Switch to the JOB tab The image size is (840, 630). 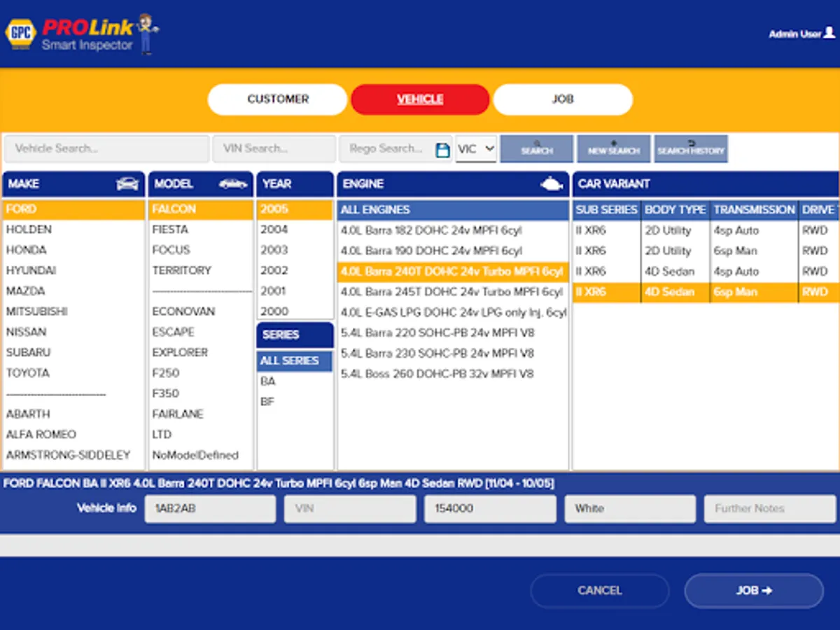[x=563, y=99]
